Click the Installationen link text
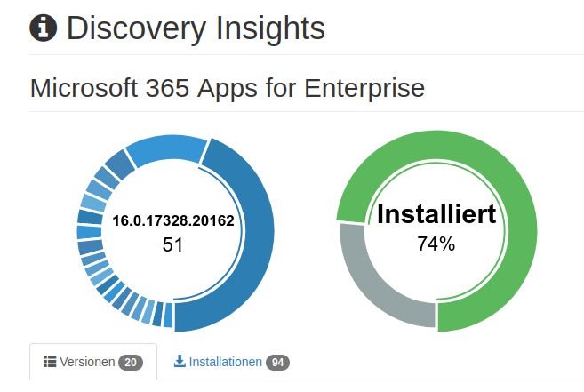The width and height of the screenshot is (584, 392). pos(225,362)
